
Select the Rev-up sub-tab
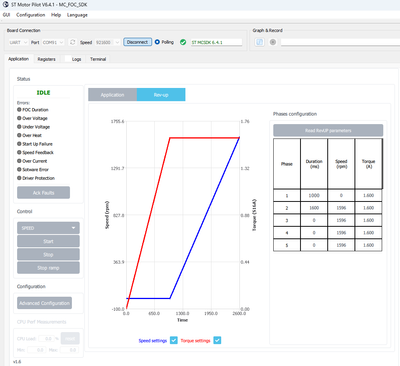161,95
